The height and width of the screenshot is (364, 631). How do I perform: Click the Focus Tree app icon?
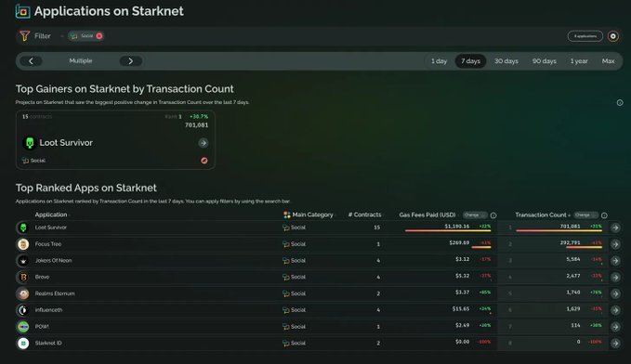click(x=23, y=244)
